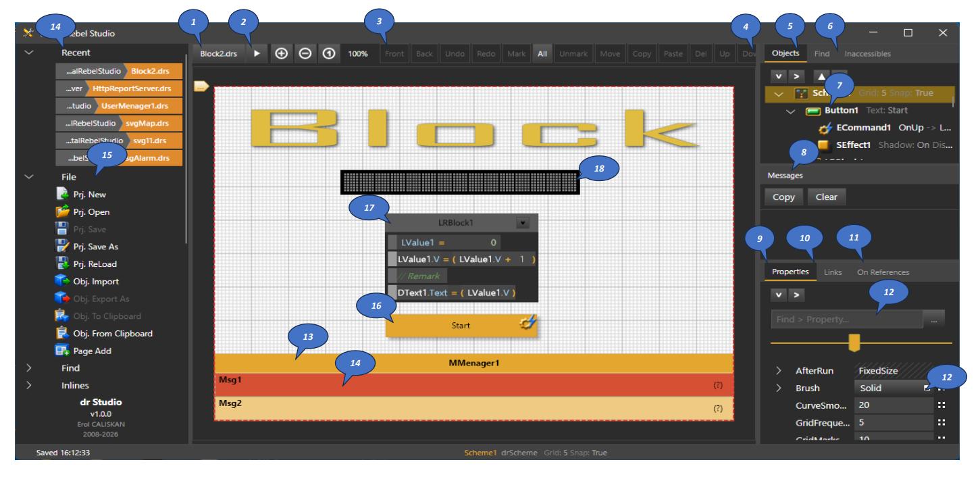This screenshot has width=980, height=481.
Task: Expand the Find section in sidebar
Action: 29,368
